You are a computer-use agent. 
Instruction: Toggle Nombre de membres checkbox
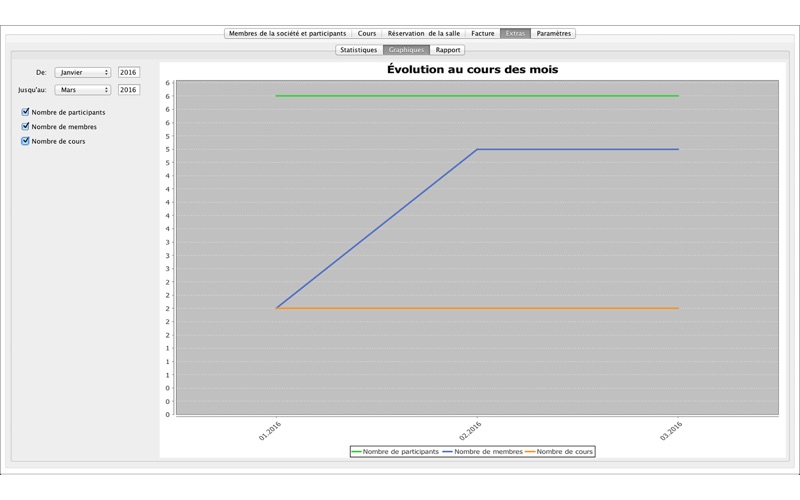(25, 127)
